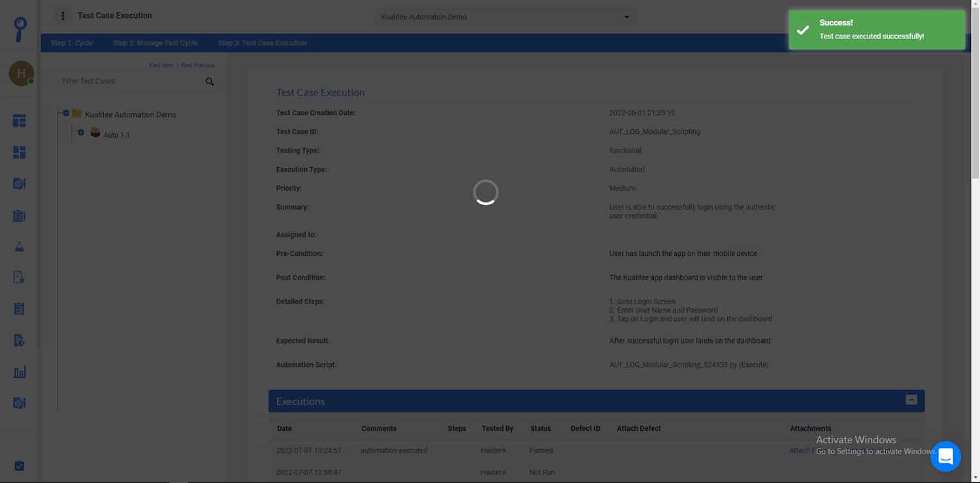Click the Find Next link

[x=161, y=65]
